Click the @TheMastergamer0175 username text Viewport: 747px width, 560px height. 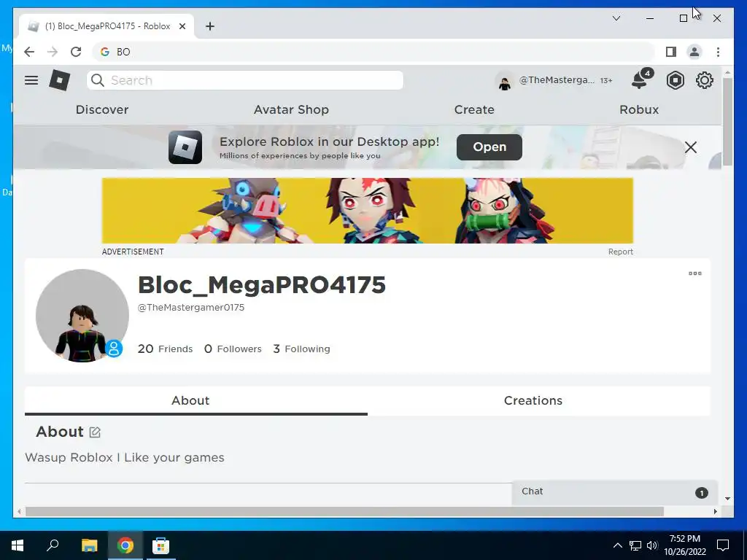tap(190, 307)
